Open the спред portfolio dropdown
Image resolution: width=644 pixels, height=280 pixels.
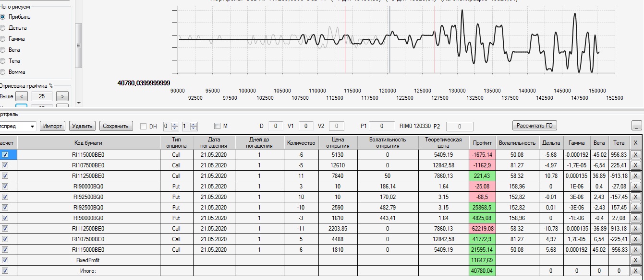point(32,126)
